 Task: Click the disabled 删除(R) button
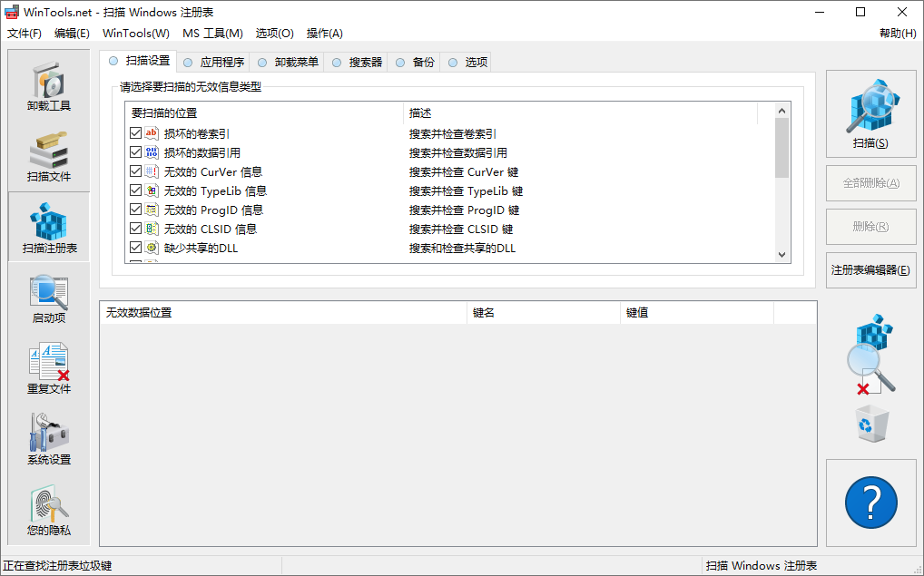870,226
